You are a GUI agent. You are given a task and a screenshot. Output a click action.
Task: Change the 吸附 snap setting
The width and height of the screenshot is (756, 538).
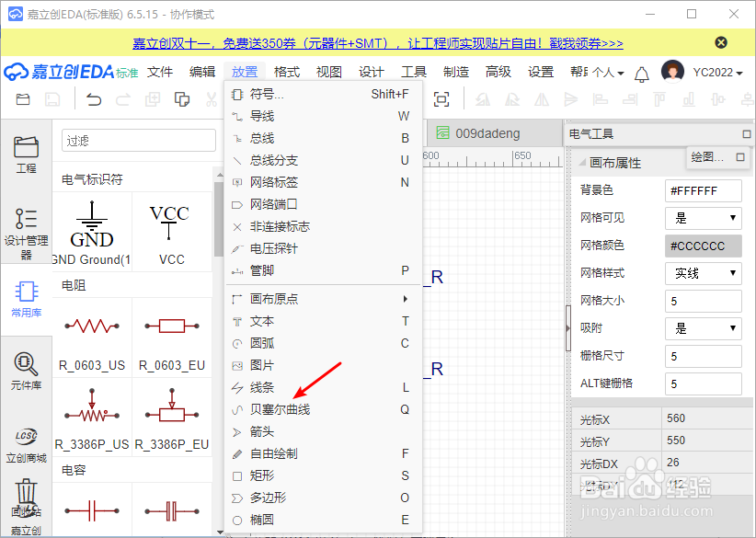point(703,328)
